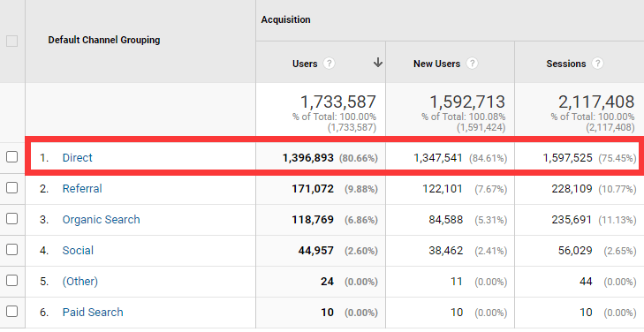The width and height of the screenshot is (644, 332).
Task: Click (Other) users value 24
Action: [x=328, y=282]
